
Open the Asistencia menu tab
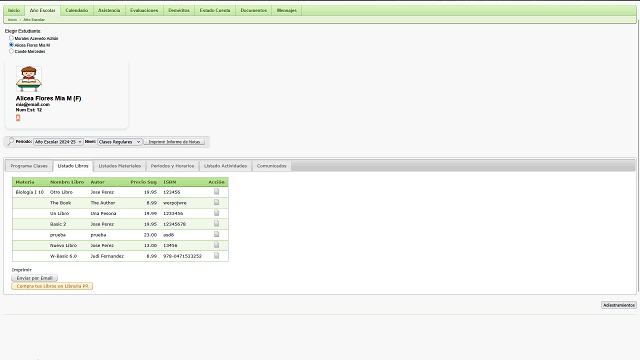click(x=109, y=10)
